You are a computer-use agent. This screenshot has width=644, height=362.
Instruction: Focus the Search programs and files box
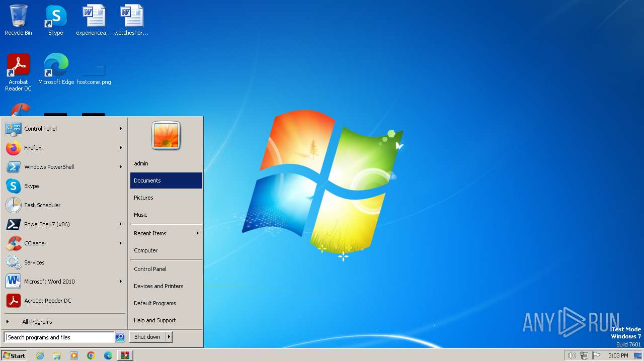tap(59, 337)
